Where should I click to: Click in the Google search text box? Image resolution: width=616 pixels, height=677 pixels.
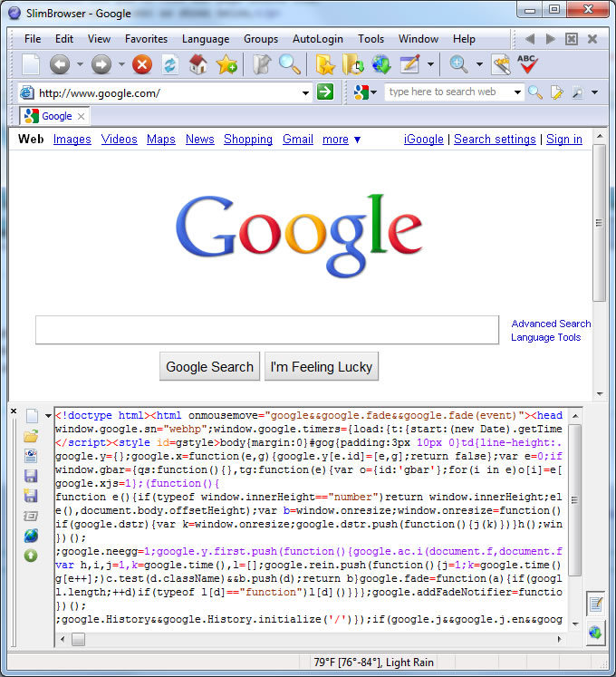tap(267, 330)
